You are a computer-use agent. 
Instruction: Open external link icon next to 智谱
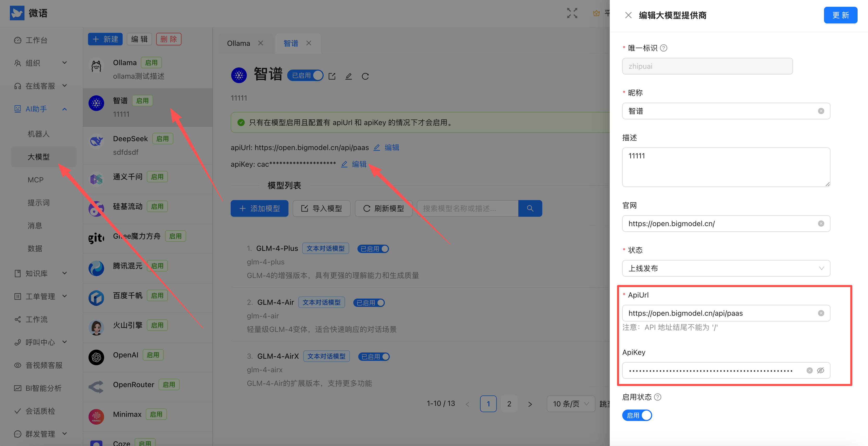pos(332,76)
